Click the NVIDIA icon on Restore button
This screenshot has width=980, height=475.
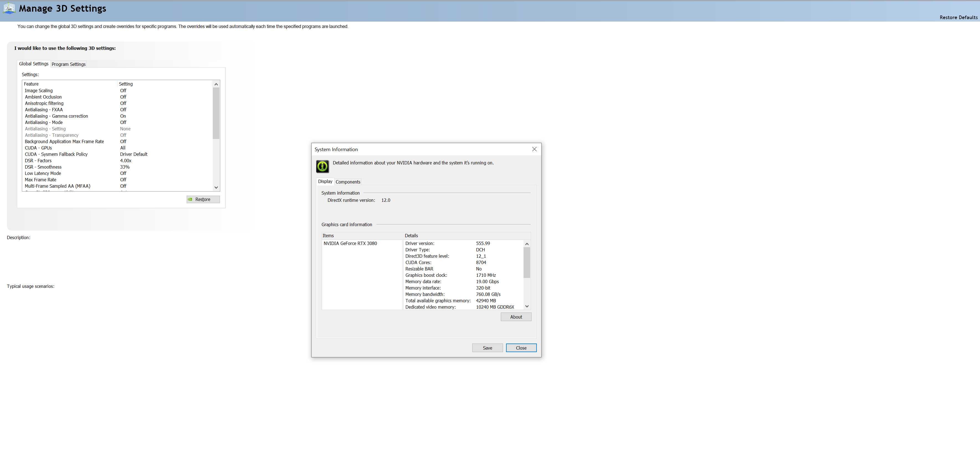190,199
